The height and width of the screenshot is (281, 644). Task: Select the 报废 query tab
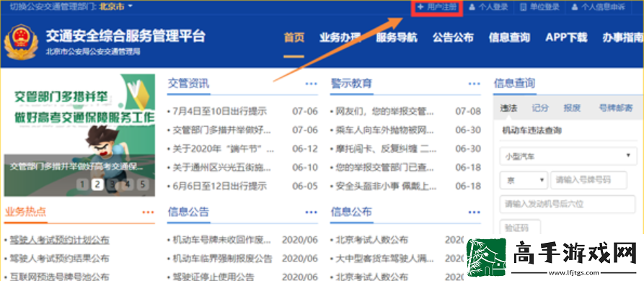pyautogui.click(x=572, y=108)
